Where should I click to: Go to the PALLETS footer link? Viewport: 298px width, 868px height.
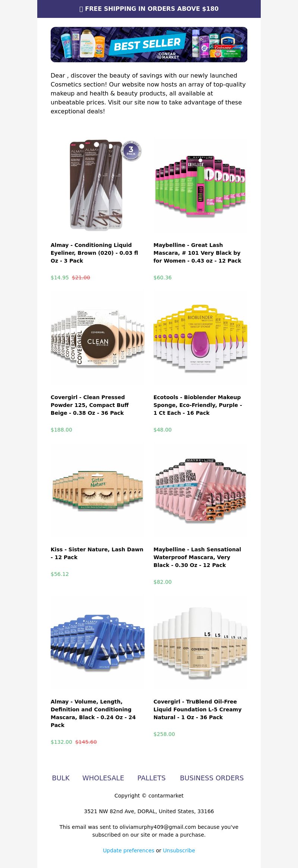(x=151, y=778)
